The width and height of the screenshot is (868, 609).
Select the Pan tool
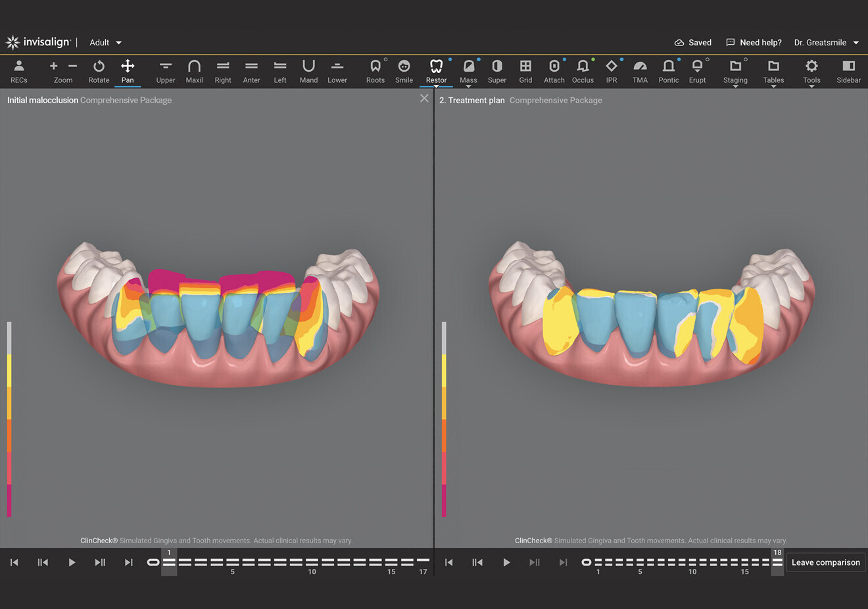tap(128, 71)
